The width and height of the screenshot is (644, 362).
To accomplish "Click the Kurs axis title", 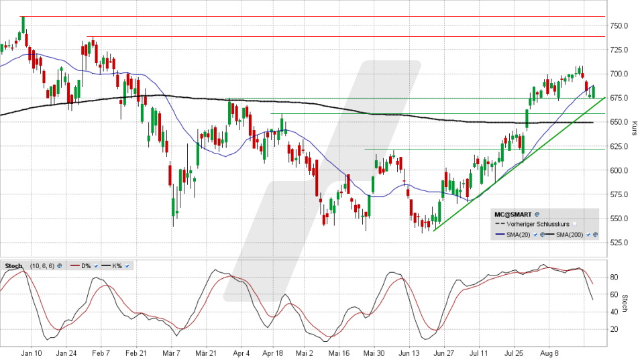I will 634,128.
